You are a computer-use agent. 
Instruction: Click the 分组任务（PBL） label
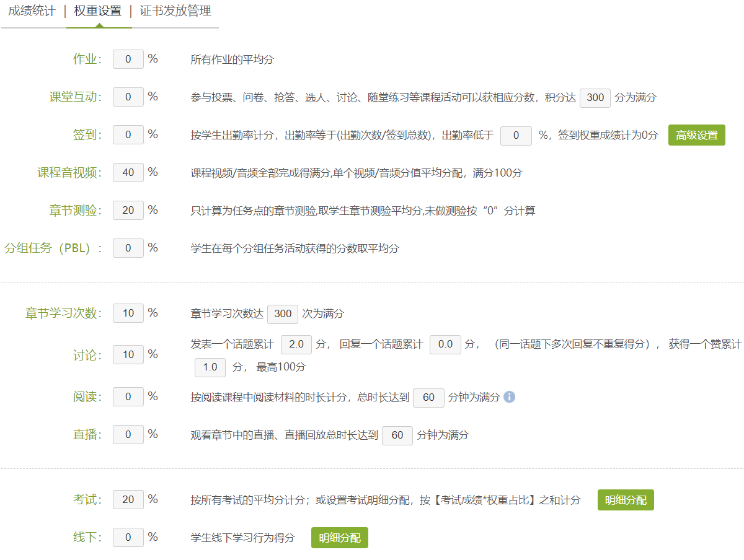click(x=53, y=248)
